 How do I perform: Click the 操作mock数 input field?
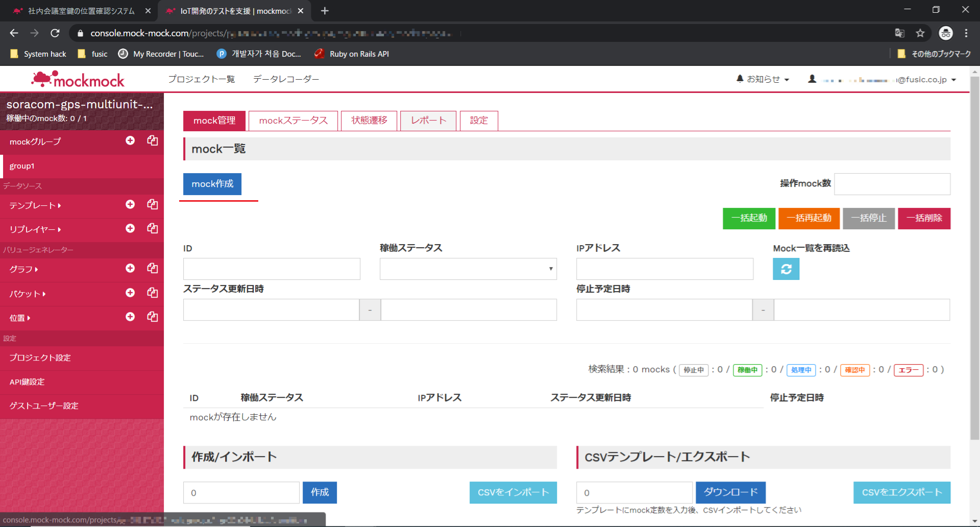(892, 184)
